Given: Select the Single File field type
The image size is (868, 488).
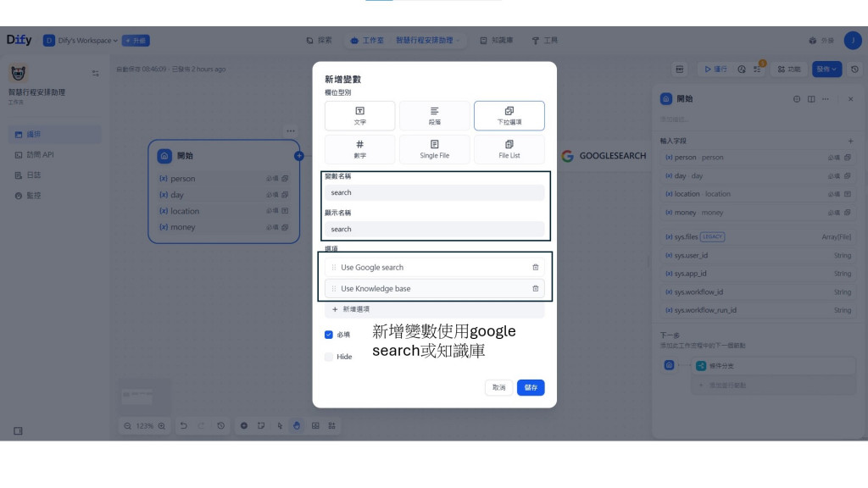Looking at the screenshot, I should tap(435, 149).
